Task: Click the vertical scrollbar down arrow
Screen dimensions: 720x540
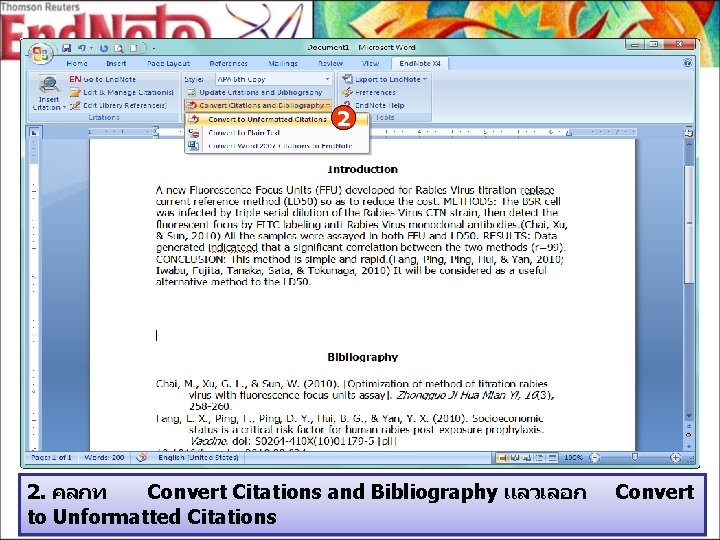Action: [688, 416]
